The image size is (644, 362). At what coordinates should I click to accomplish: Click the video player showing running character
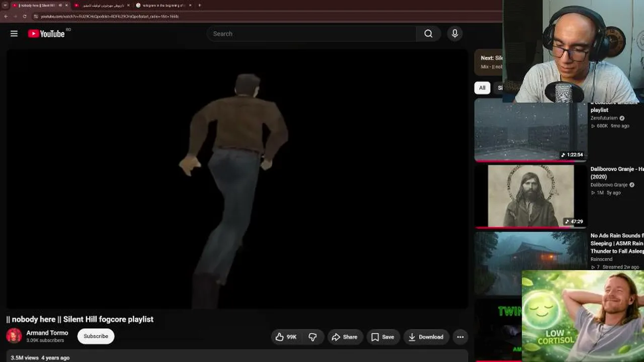tap(237, 179)
